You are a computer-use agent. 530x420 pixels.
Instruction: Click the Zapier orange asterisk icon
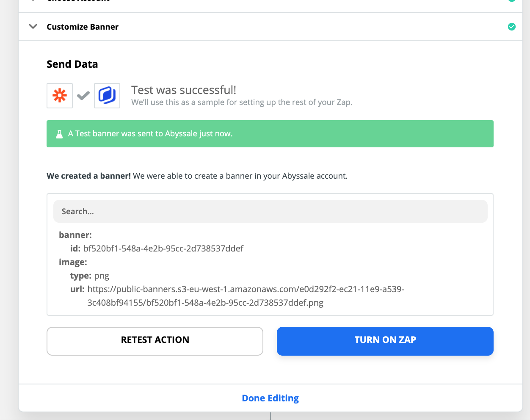60,96
